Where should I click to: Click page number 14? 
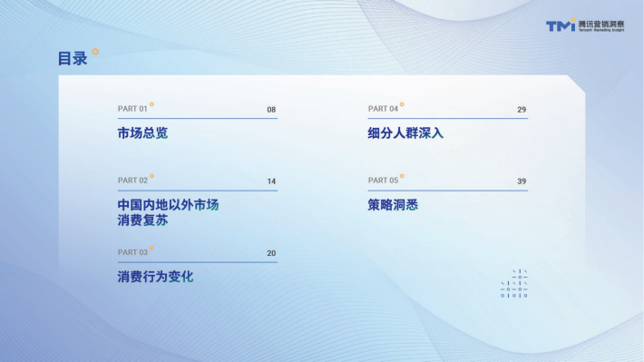click(271, 181)
